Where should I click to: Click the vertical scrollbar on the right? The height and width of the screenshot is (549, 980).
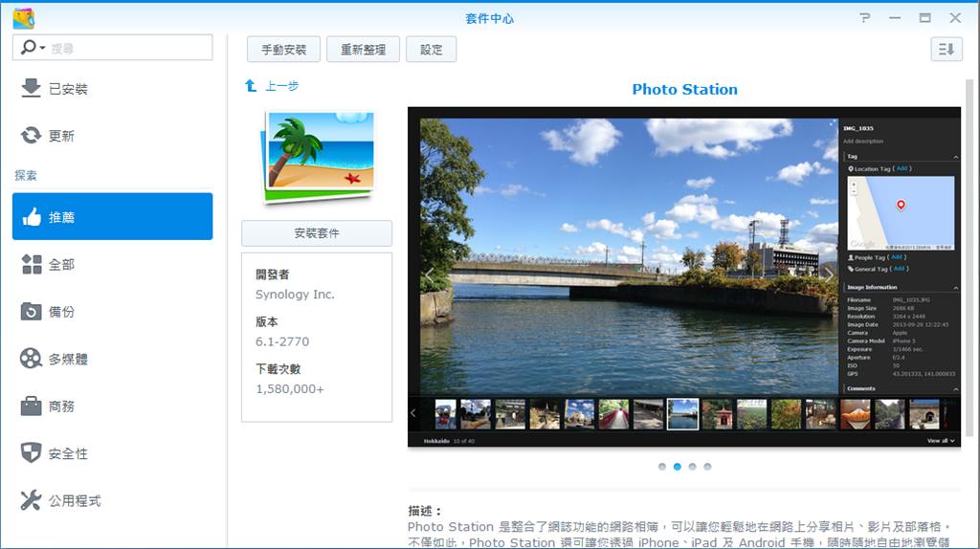pyautogui.click(x=969, y=258)
